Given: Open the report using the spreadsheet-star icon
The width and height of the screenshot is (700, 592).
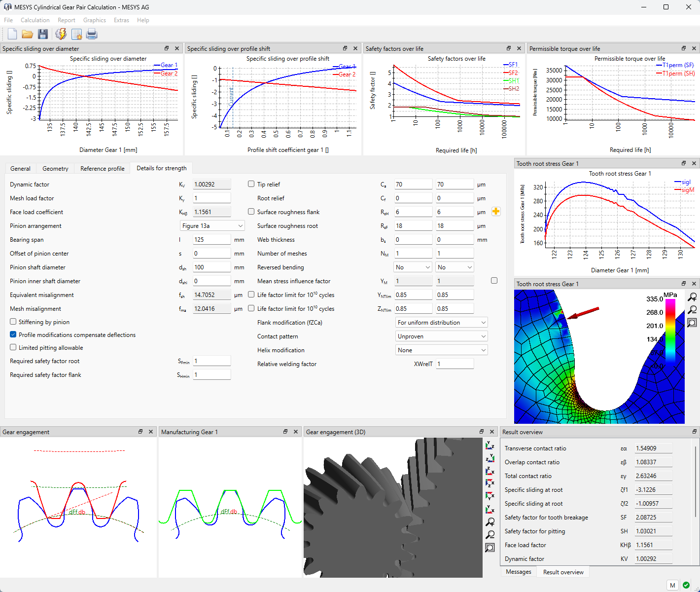Looking at the screenshot, I should tap(76, 34).
